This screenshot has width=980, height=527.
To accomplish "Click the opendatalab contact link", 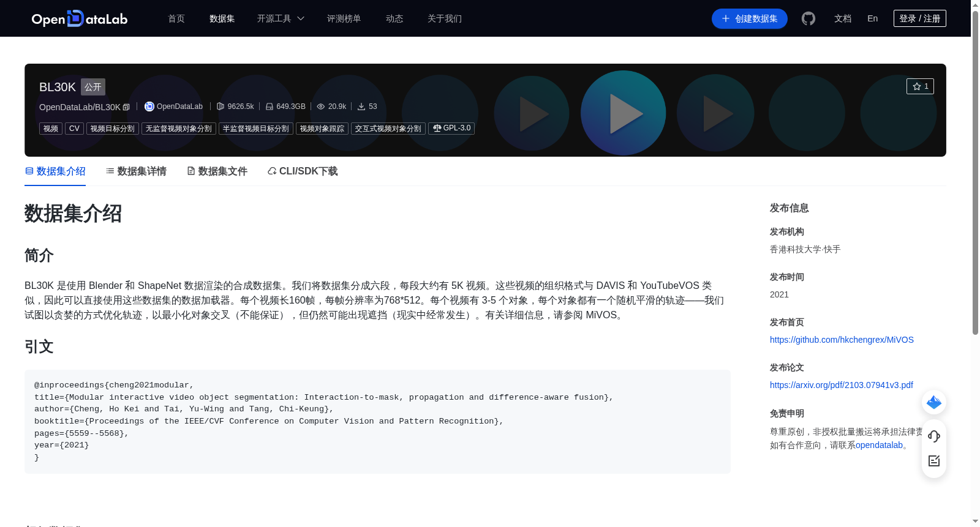I will coord(879,445).
